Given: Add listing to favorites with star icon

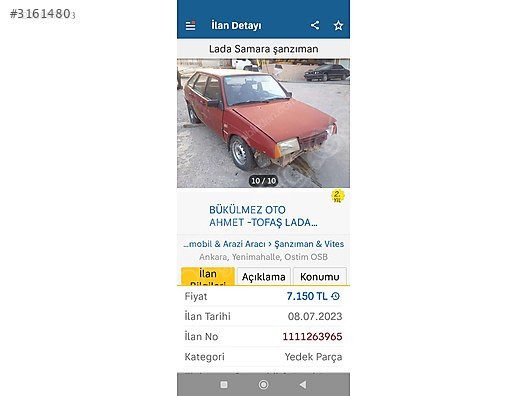Looking at the screenshot, I should click(x=338, y=26).
